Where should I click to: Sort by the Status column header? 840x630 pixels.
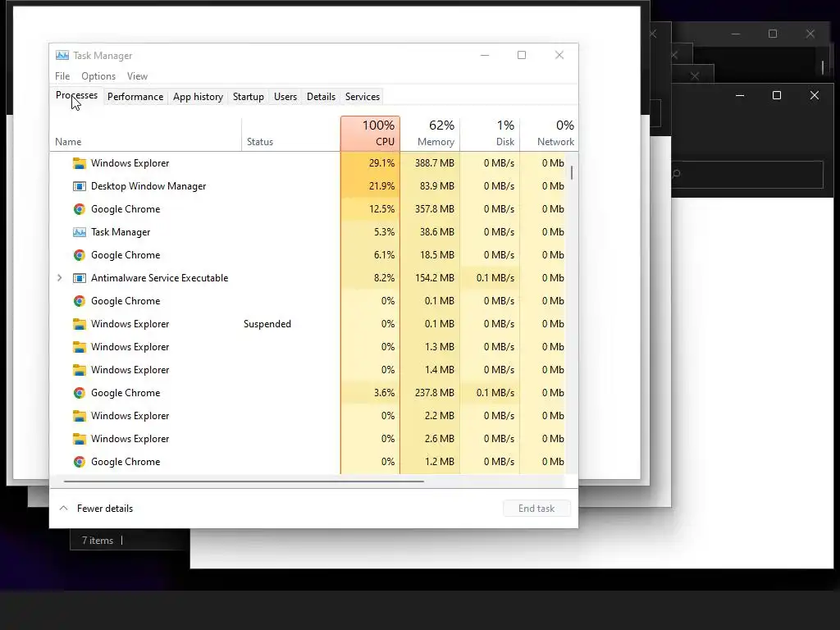pos(290,134)
